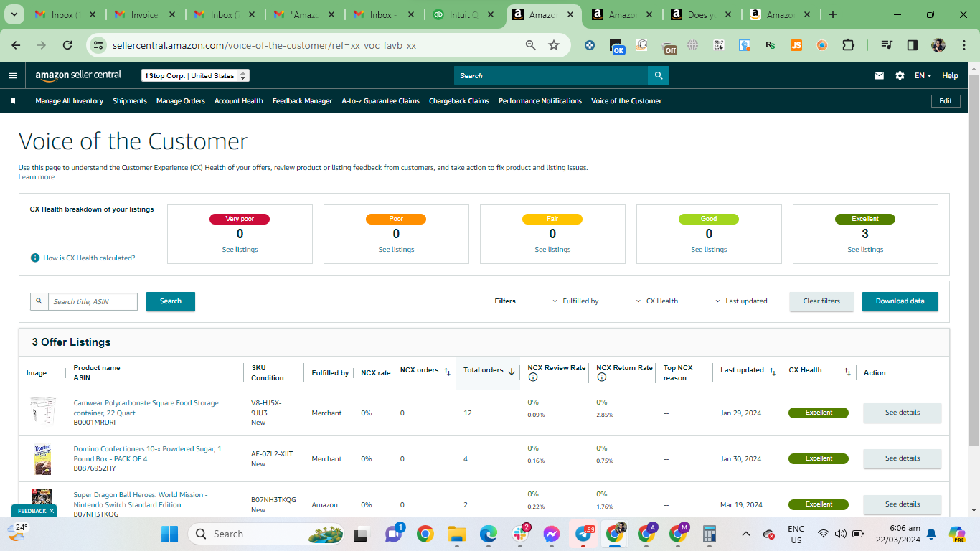The width and height of the screenshot is (980, 551).
Task: Open the Learn more link
Action: pyautogui.click(x=37, y=177)
